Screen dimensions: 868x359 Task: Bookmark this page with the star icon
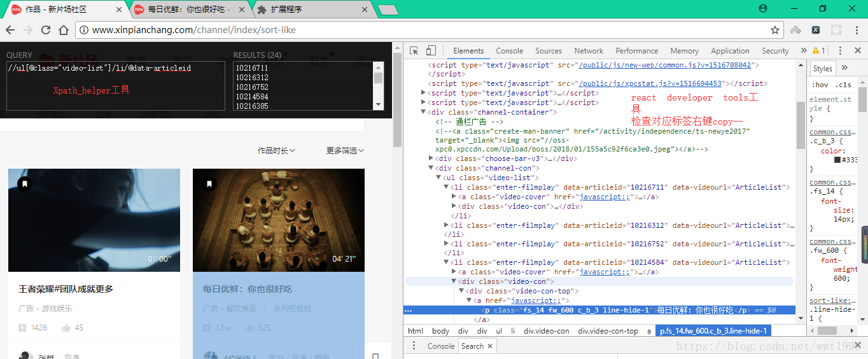click(775, 30)
